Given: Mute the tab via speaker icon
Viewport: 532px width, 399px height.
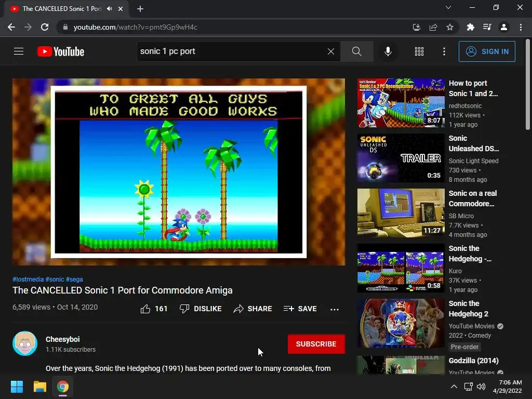Looking at the screenshot, I should coord(109,8).
